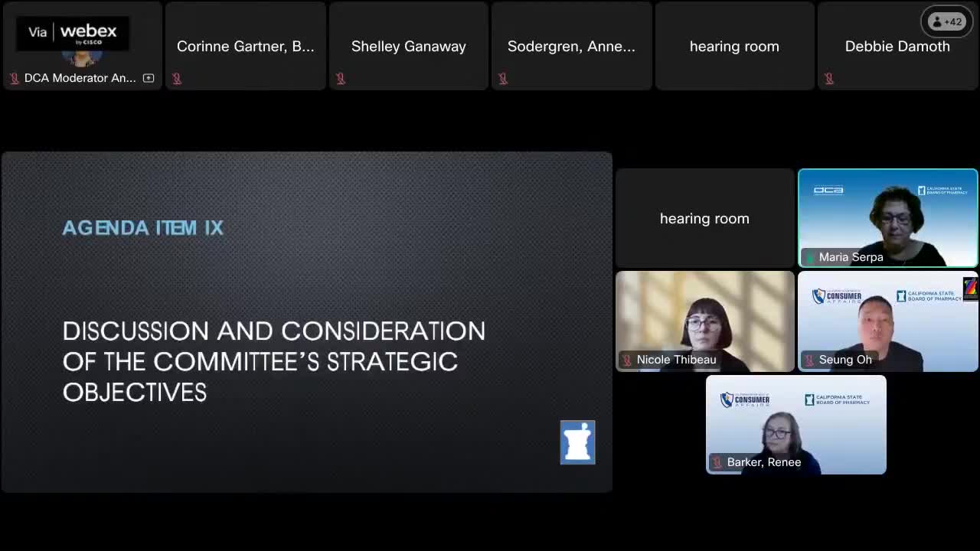Click Seung Oh's muted mic indicator
Viewport: 980px width, 551px height.
coord(809,360)
